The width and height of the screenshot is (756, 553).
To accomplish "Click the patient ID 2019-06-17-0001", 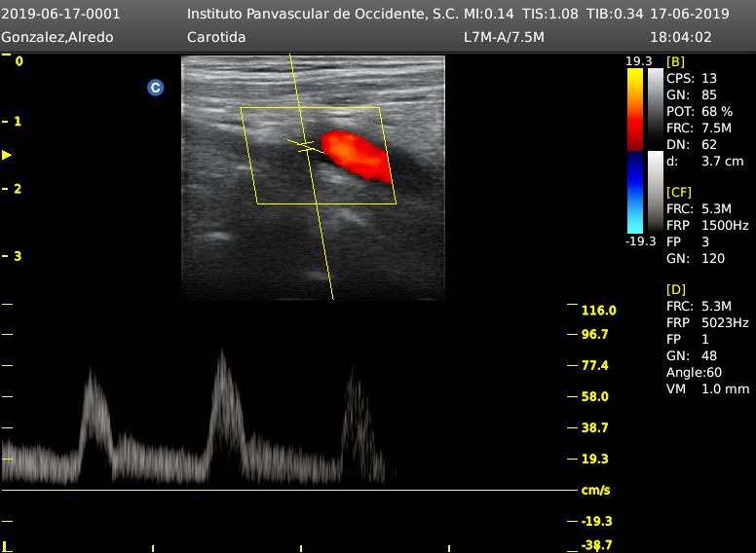I will (60, 14).
